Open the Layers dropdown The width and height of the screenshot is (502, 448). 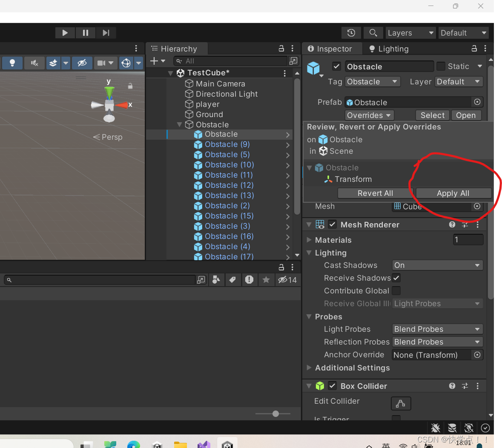(410, 33)
